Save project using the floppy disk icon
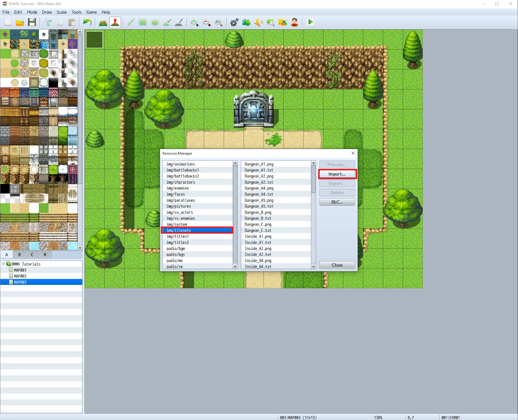Viewport: 518px width, 420px height. click(x=32, y=22)
